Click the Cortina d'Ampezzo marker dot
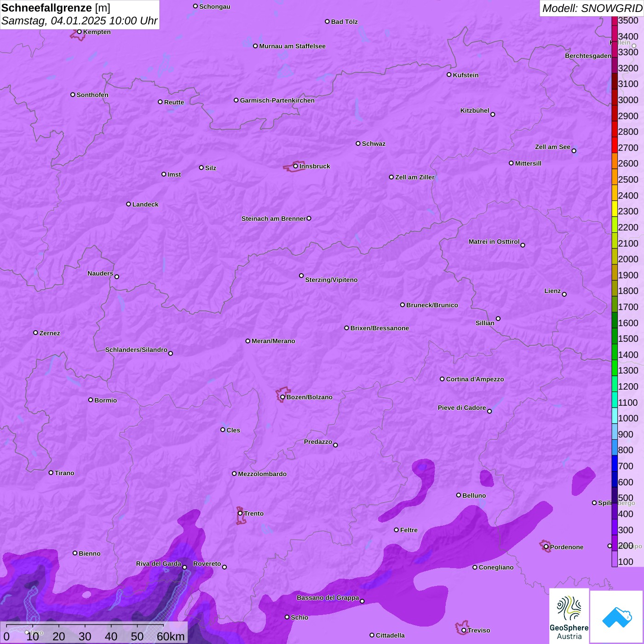The height and width of the screenshot is (644, 644). point(442,379)
